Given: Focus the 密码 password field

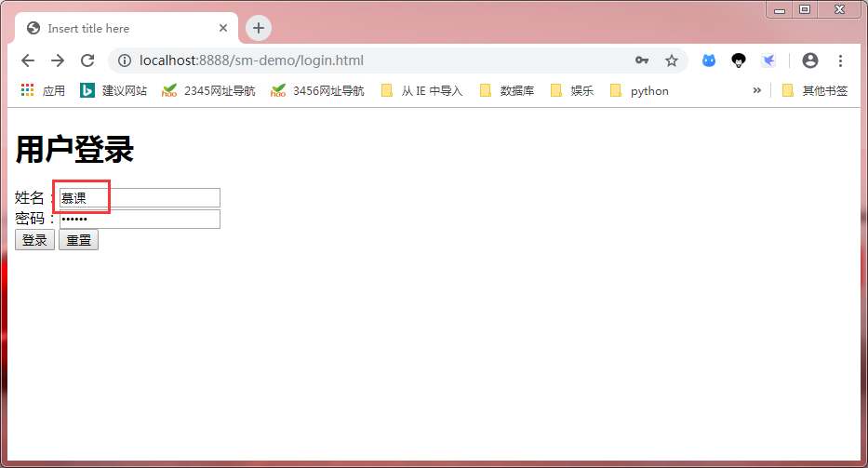Looking at the screenshot, I should [140, 219].
